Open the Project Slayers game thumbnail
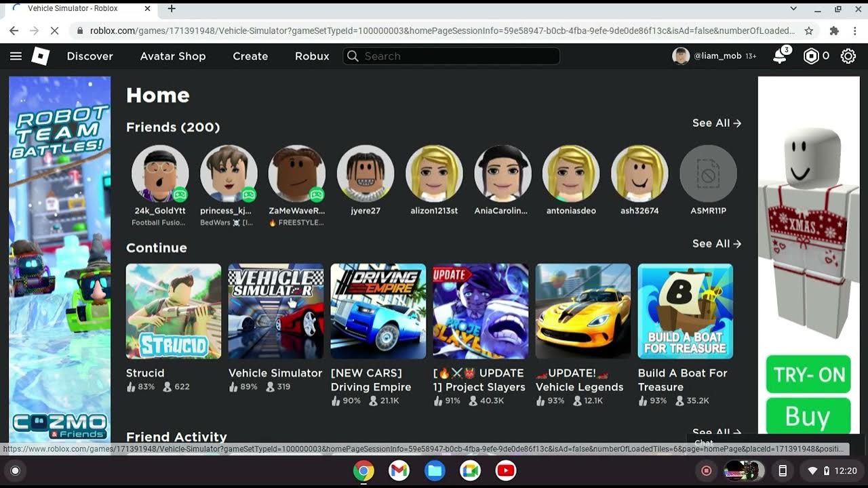The width and height of the screenshot is (868, 488). 481,311
